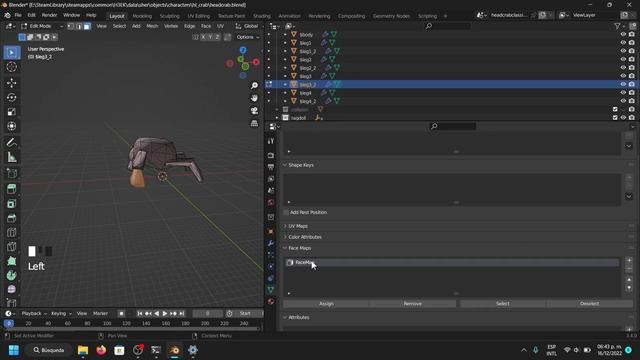Viewport: 640px width, 360px height.
Task: Toggle bleg3_2 render camera icon
Action: click(632, 84)
